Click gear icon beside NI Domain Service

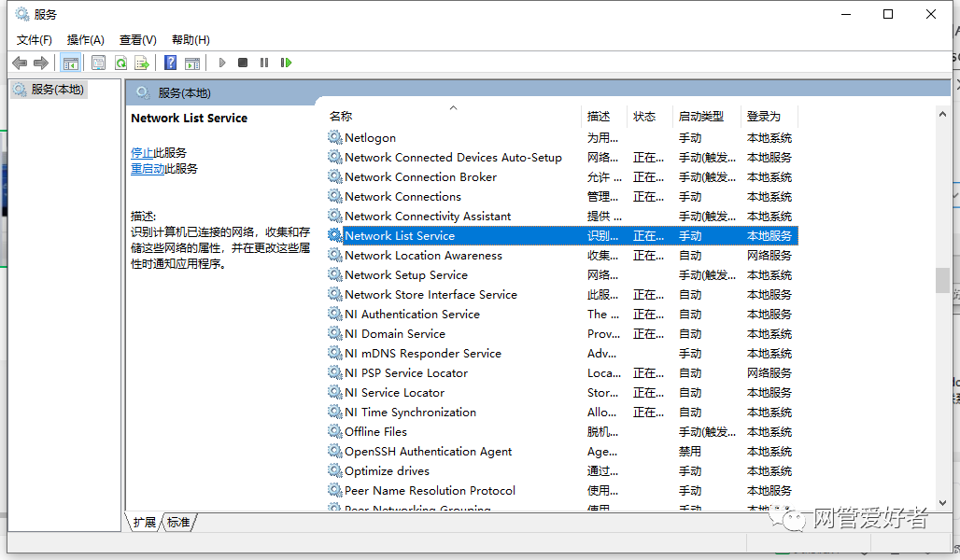335,333
